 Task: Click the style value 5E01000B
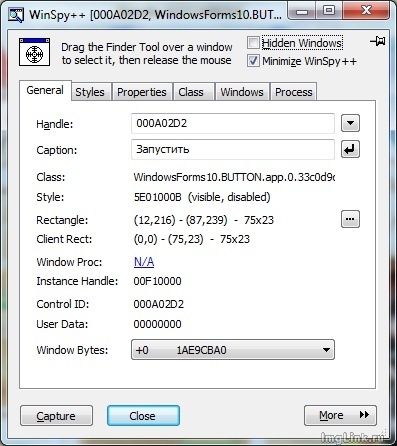point(157,197)
